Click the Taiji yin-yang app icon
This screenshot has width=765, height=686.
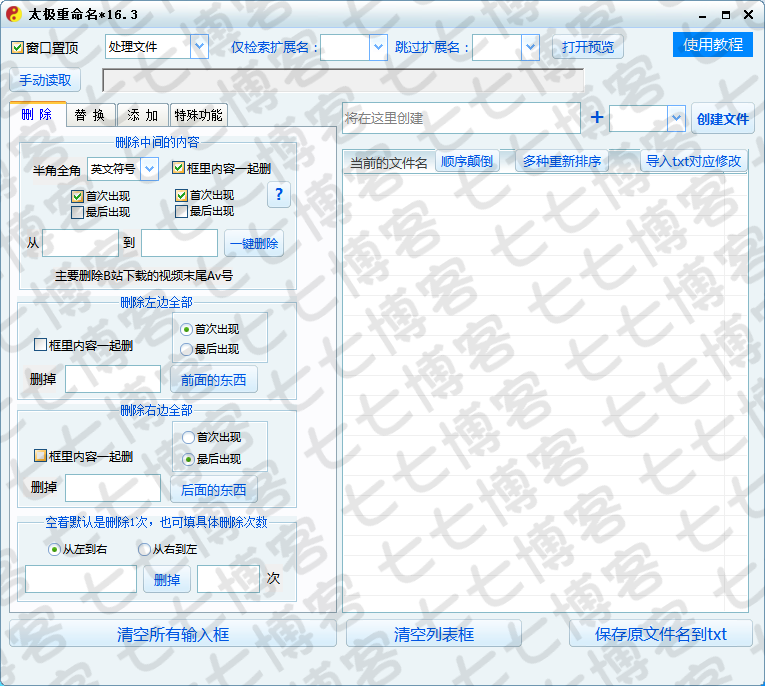(x=14, y=14)
